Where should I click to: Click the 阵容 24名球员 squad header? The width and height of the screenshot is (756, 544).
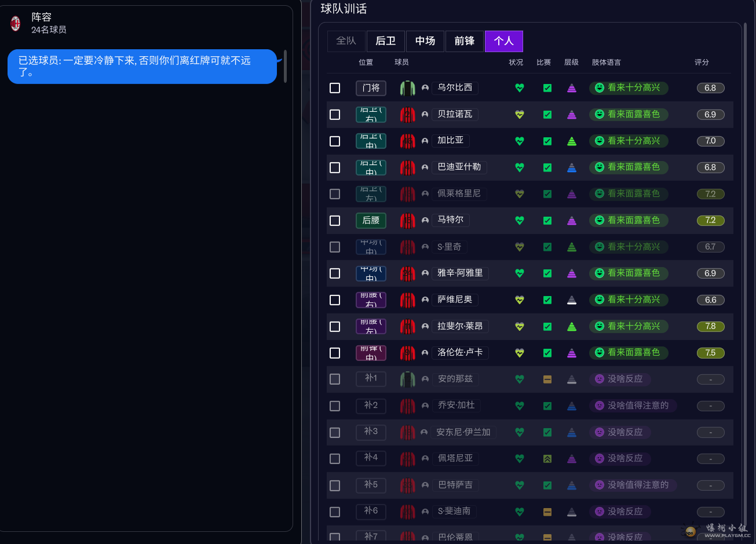pos(49,23)
